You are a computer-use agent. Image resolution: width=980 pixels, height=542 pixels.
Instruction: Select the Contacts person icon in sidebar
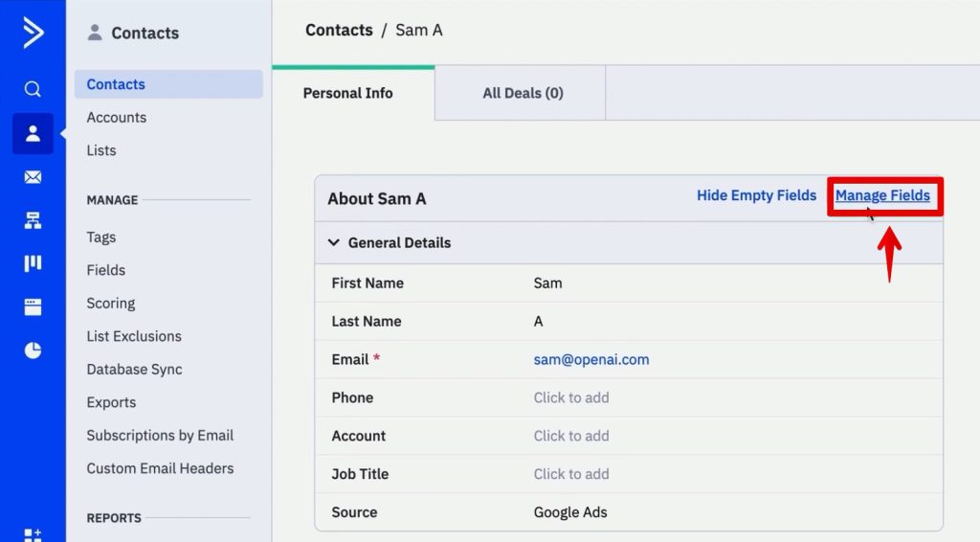33,133
